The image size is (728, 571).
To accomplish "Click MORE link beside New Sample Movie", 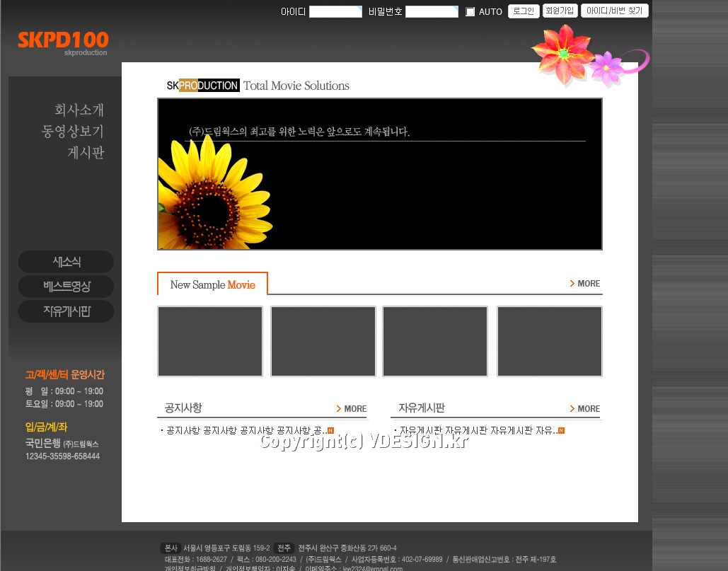I will coord(585,284).
